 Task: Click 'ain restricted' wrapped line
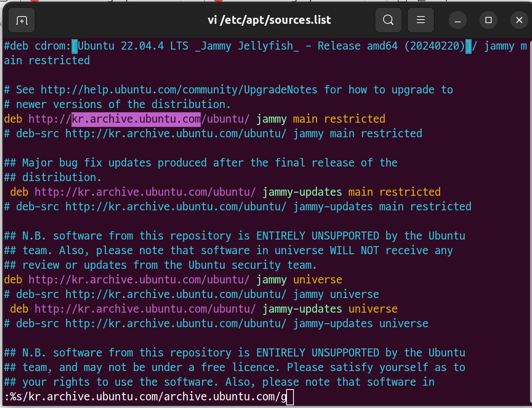[47, 61]
